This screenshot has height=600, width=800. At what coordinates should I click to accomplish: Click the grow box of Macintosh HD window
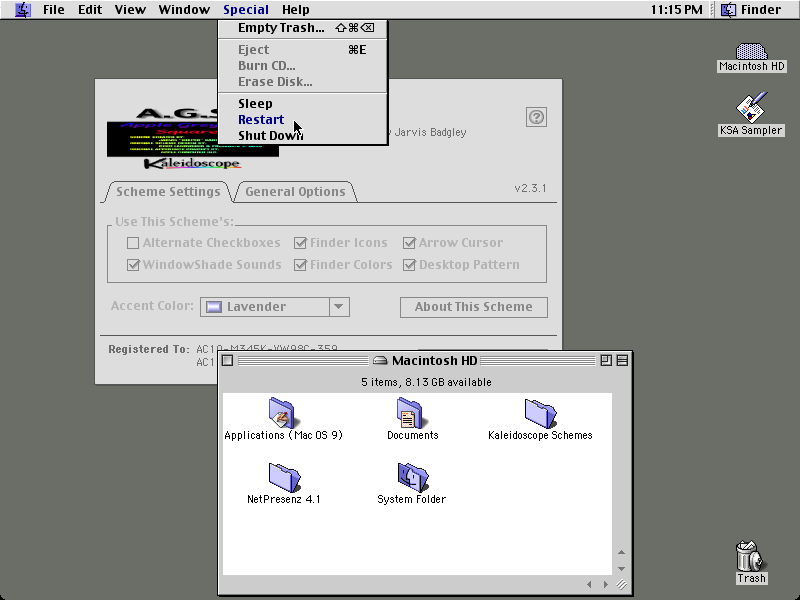[x=621, y=585]
